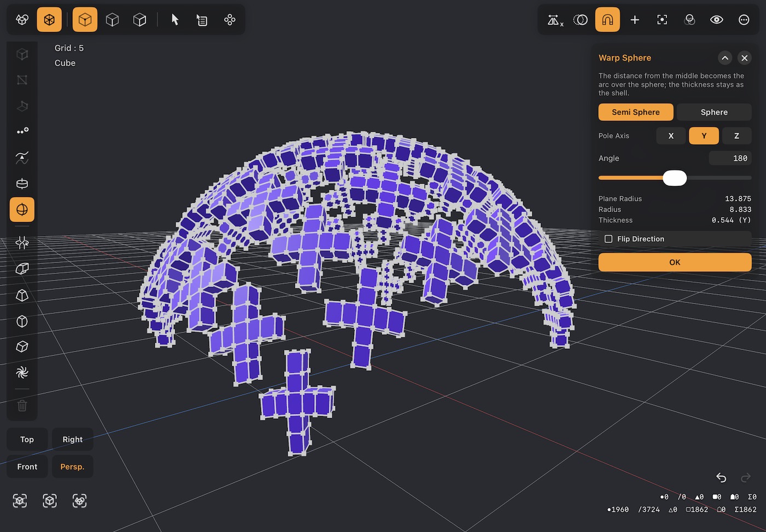Set Pole Axis to X
The image size is (766, 532).
(671, 136)
